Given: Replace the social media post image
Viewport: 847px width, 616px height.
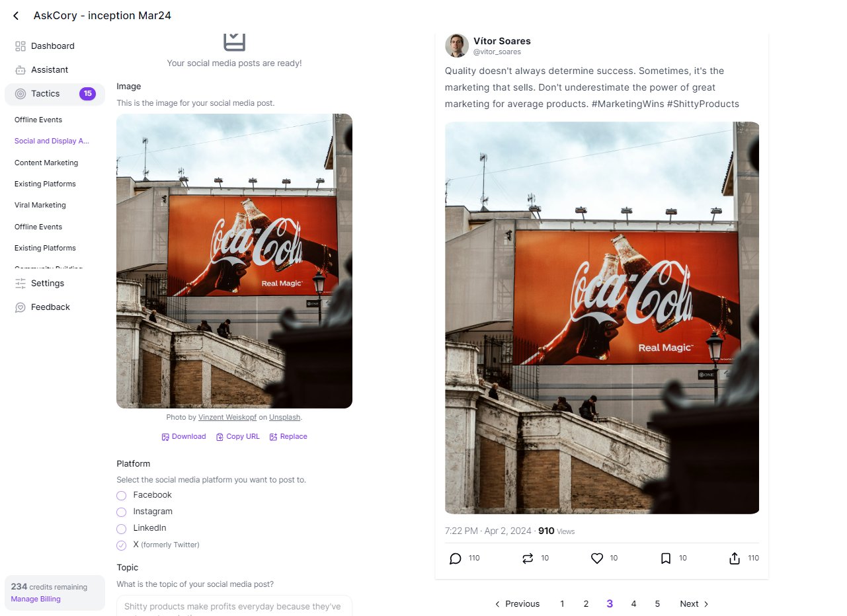Looking at the screenshot, I should tap(288, 437).
